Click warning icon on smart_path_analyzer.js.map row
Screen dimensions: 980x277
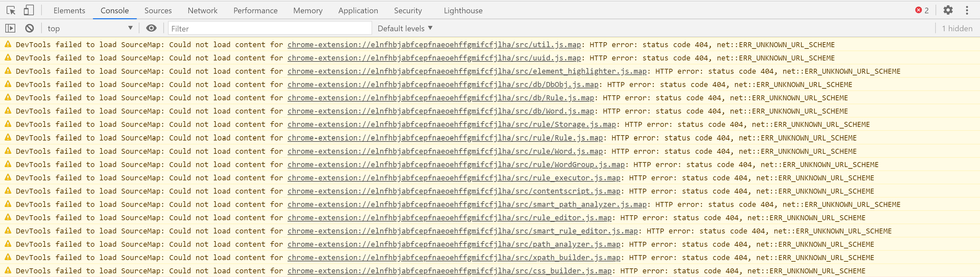[x=8, y=204]
